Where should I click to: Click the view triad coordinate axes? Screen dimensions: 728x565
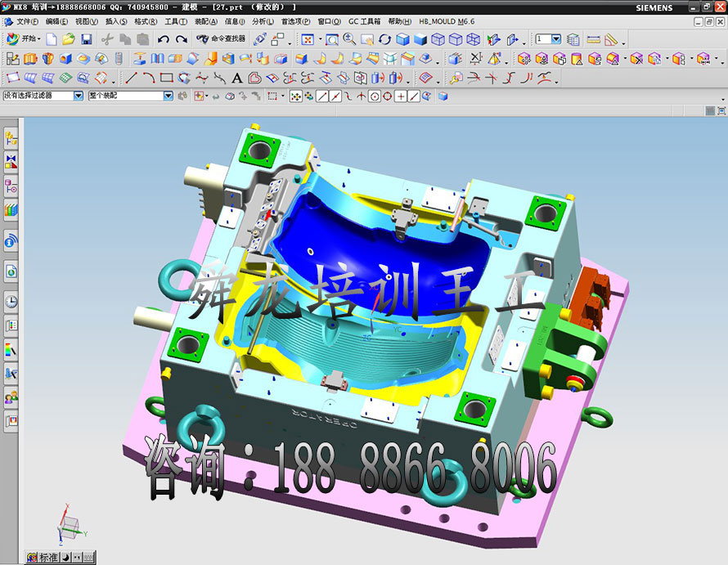70,526
